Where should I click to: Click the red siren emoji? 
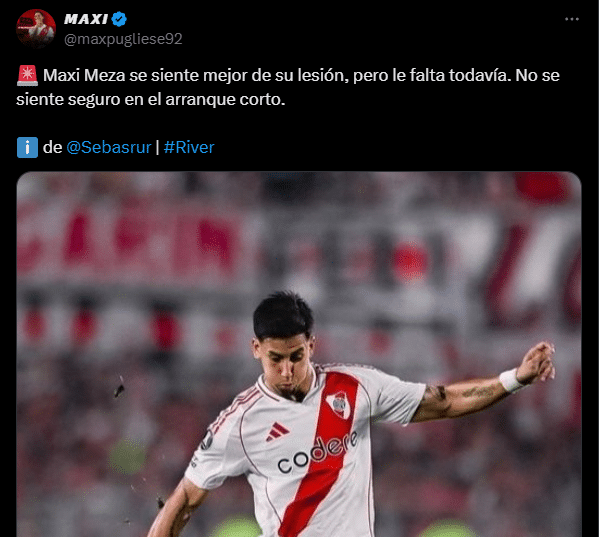pos(27,75)
